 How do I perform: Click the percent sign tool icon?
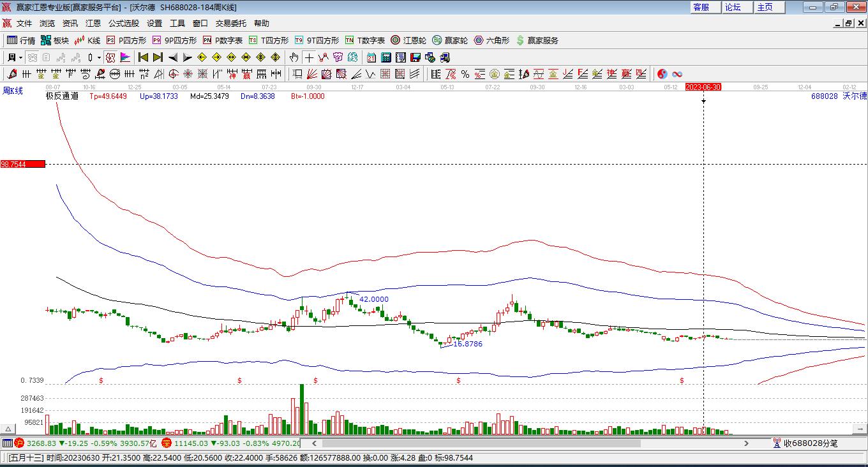[x=465, y=74]
